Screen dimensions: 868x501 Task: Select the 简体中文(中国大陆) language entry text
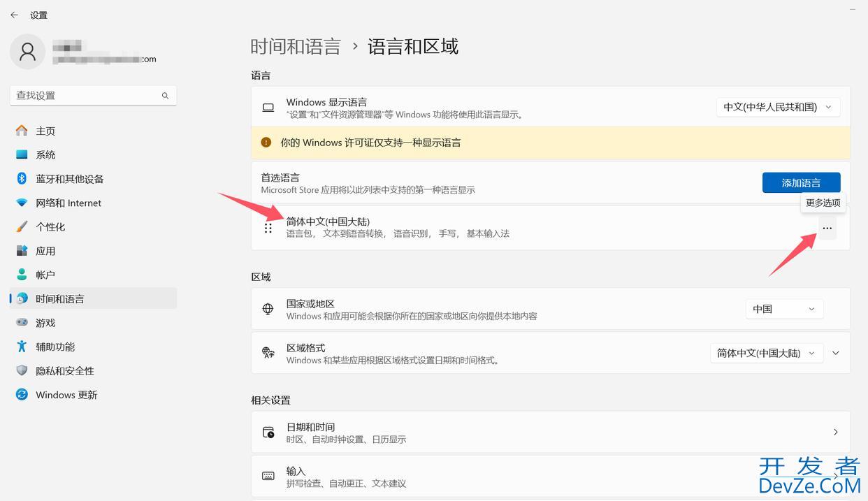328,222
